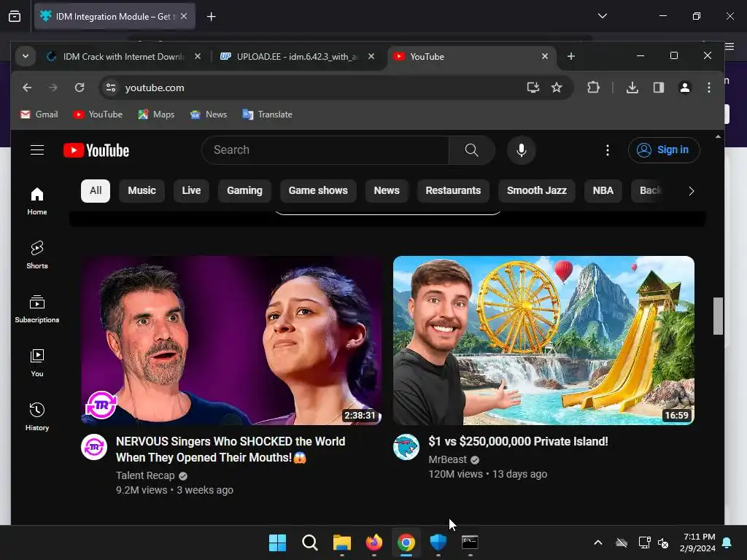Open Chrome downloads icon
Screen dimensions: 747x560
click(632, 87)
